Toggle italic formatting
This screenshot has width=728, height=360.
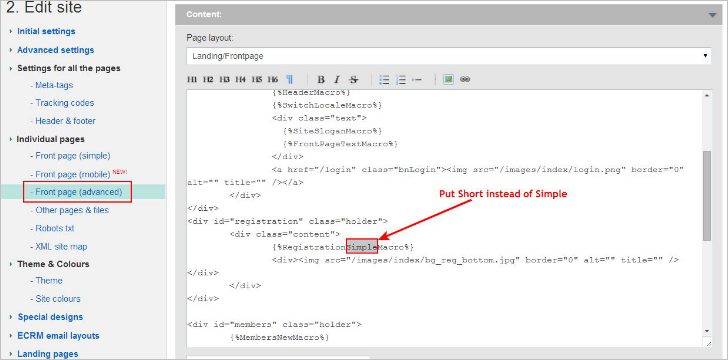[337, 79]
